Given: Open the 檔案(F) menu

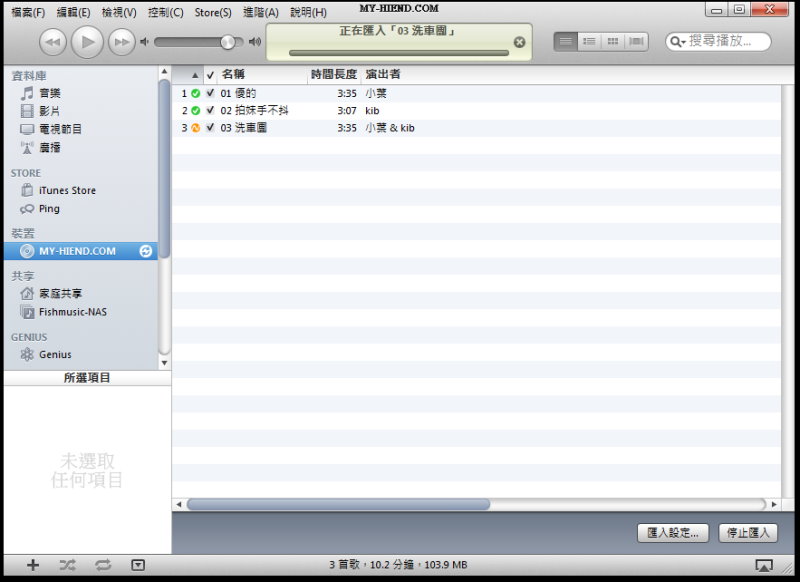Looking at the screenshot, I should (28, 12).
